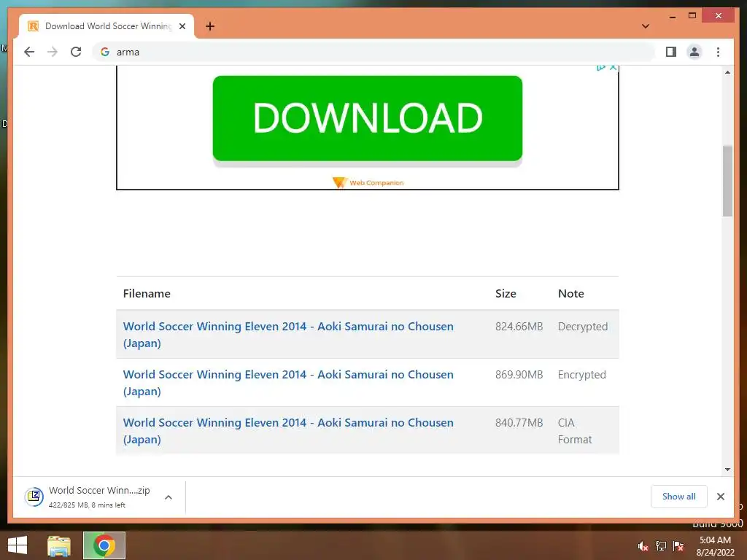
Task: Open File Explorer from the taskbar
Action: click(x=59, y=545)
